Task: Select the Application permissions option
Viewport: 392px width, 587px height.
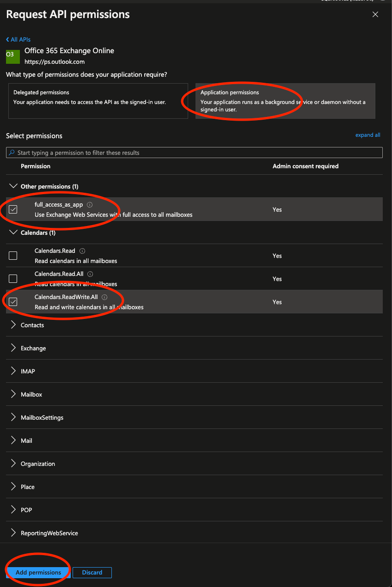Action: [x=284, y=101]
